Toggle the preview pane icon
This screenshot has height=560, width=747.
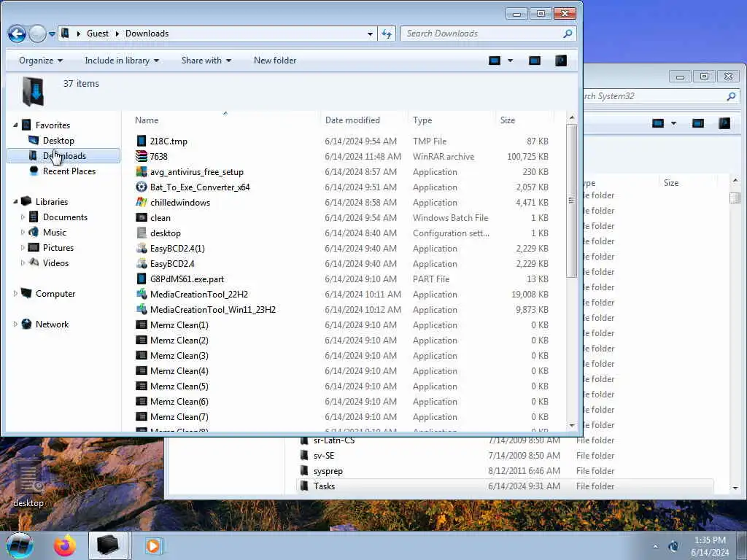(535, 61)
